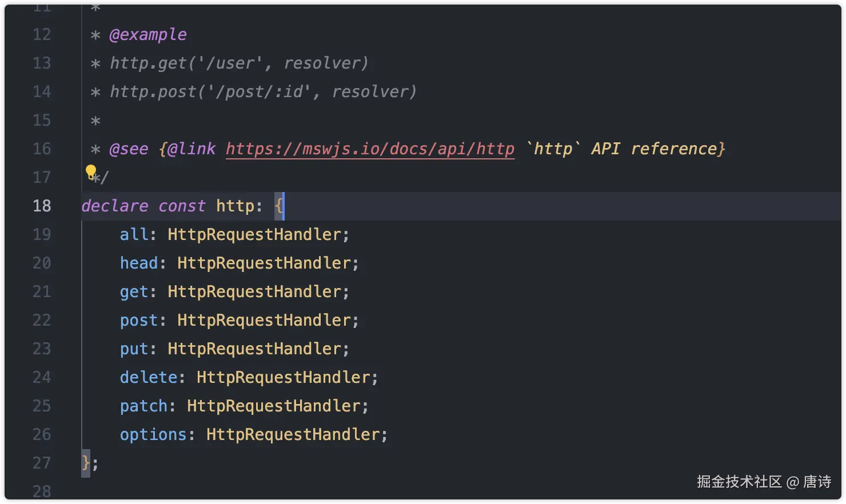This screenshot has height=504, width=846.
Task: Click the 'delete' property name
Action: 149,377
